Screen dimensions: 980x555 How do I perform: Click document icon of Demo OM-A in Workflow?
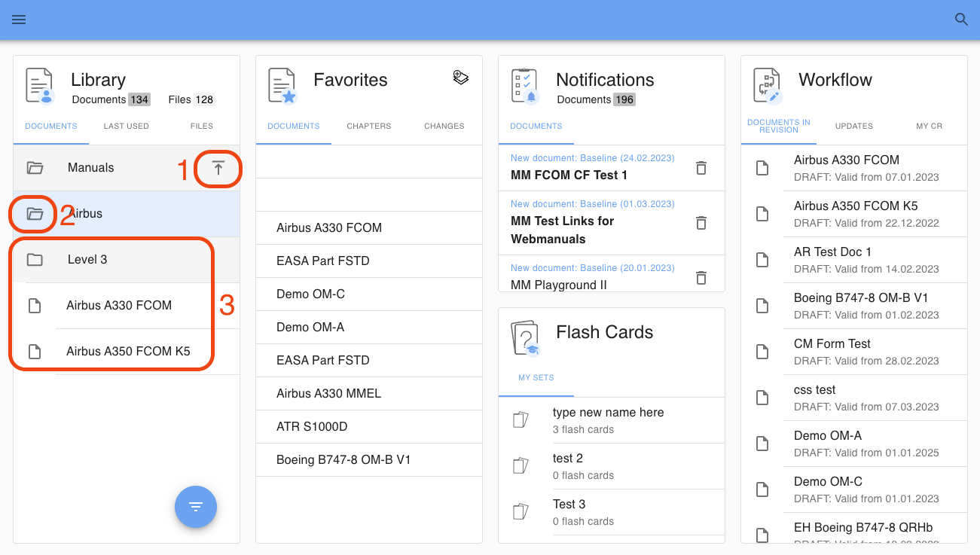click(x=762, y=444)
